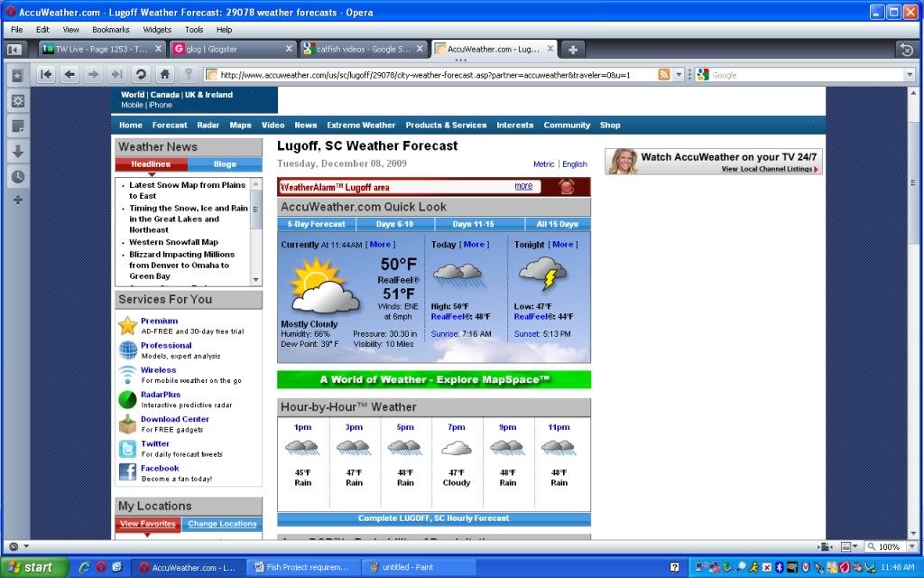Select the All 15 Days tab
Screen dimensions: 924x578
pyautogui.click(x=558, y=224)
